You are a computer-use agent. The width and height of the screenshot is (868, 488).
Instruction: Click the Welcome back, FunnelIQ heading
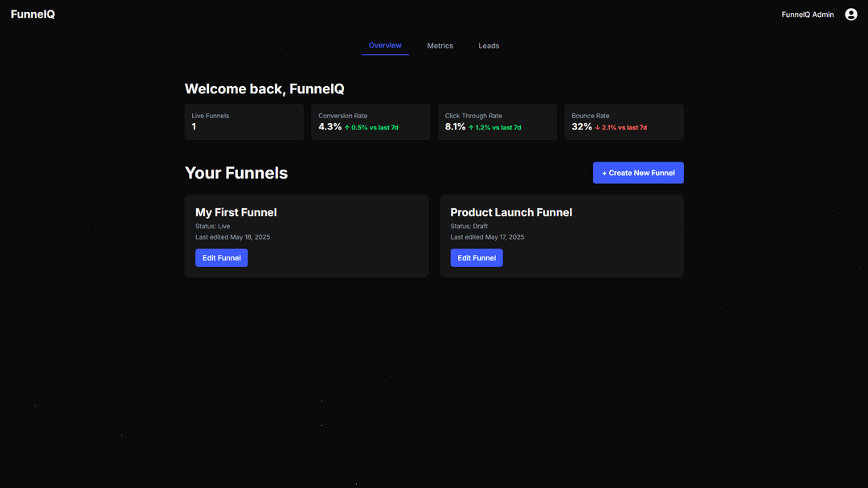264,88
